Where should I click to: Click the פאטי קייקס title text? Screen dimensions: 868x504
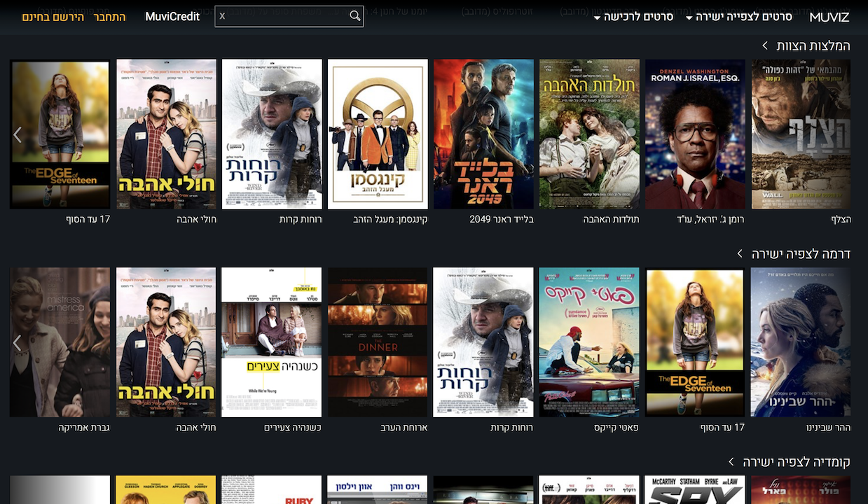616,427
